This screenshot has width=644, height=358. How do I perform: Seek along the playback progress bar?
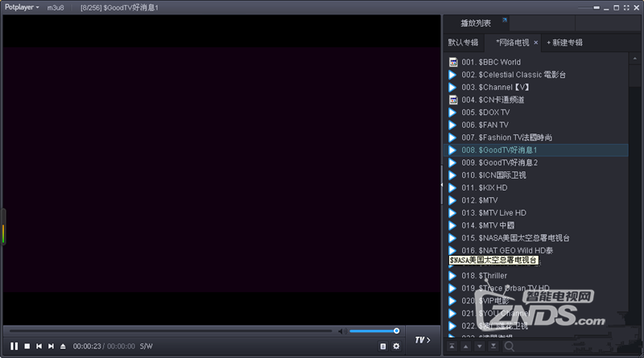click(171, 331)
